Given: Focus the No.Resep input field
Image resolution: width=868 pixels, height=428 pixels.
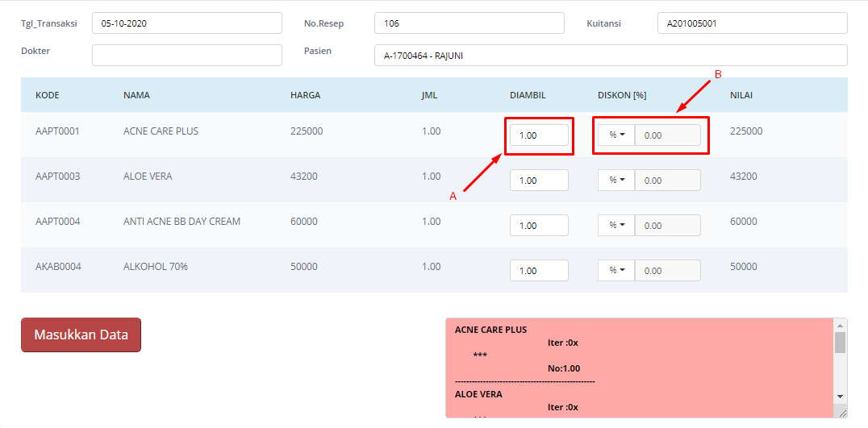Looking at the screenshot, I should 469,23.
